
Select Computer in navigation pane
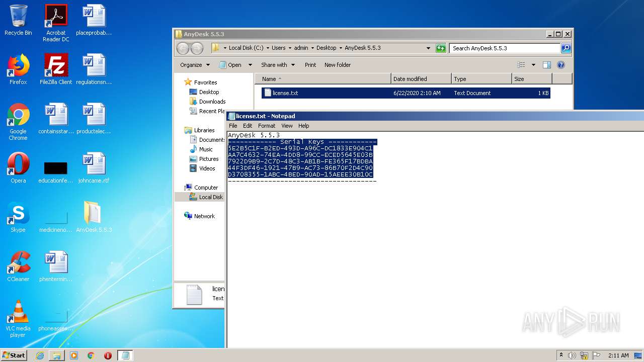click(x=201, y=188)
